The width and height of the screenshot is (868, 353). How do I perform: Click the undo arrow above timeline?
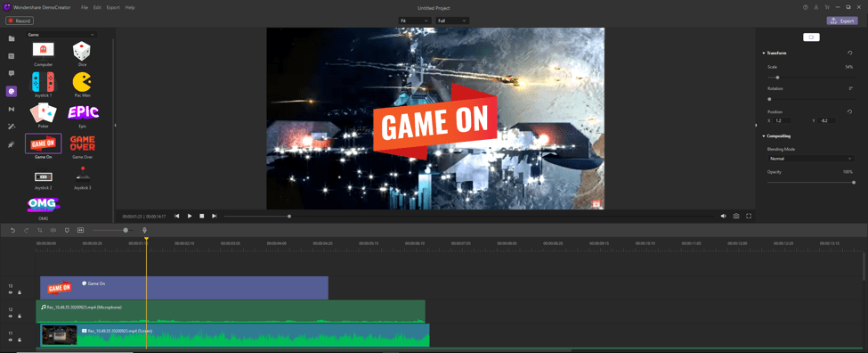point(12,230)
